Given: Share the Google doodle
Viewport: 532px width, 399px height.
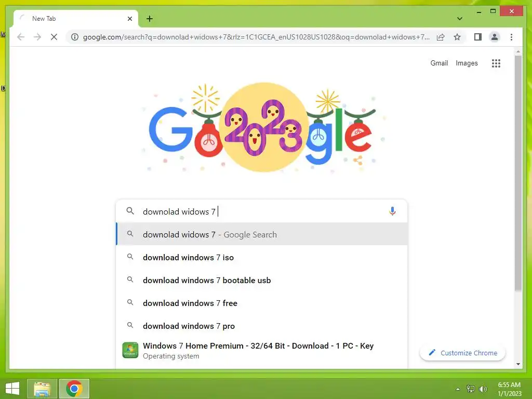Looking at the screenshot, I should (358, 160).
